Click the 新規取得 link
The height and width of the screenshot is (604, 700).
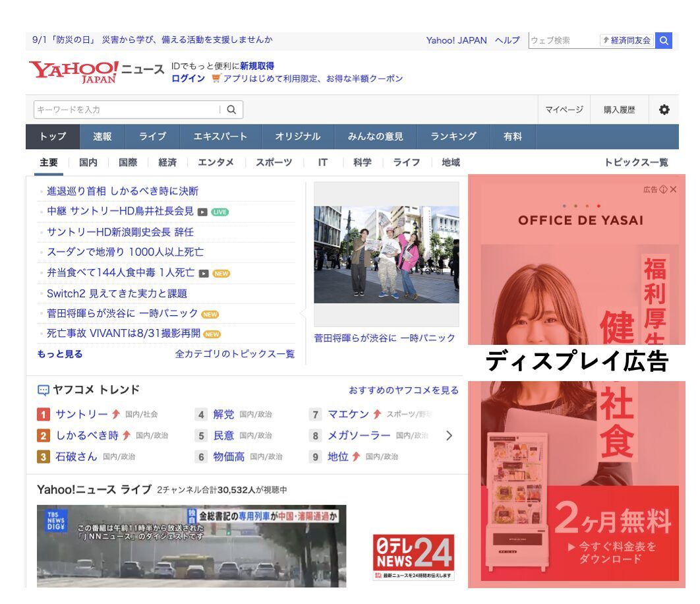(x=256, y=66)
